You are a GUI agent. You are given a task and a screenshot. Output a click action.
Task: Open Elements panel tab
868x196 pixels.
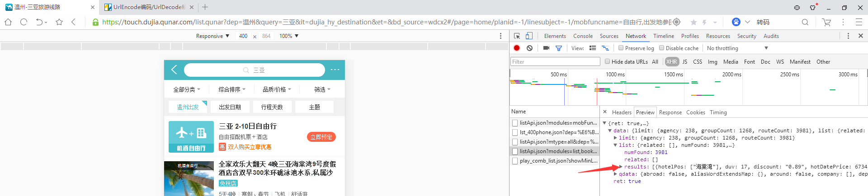point(555,36)
